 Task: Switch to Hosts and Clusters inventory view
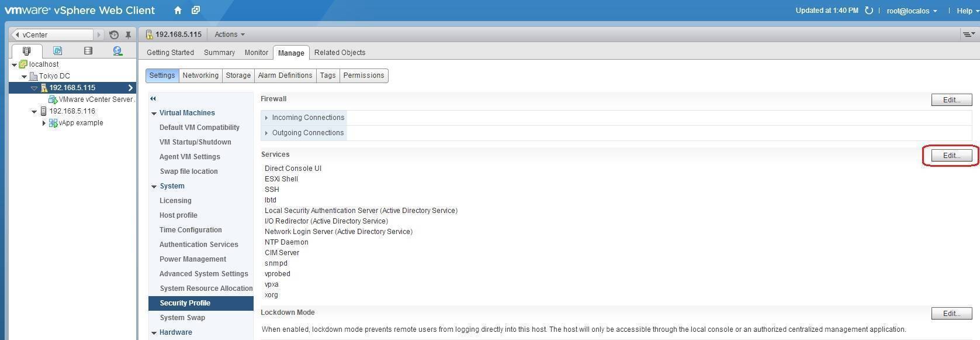(x=26, y=51)
